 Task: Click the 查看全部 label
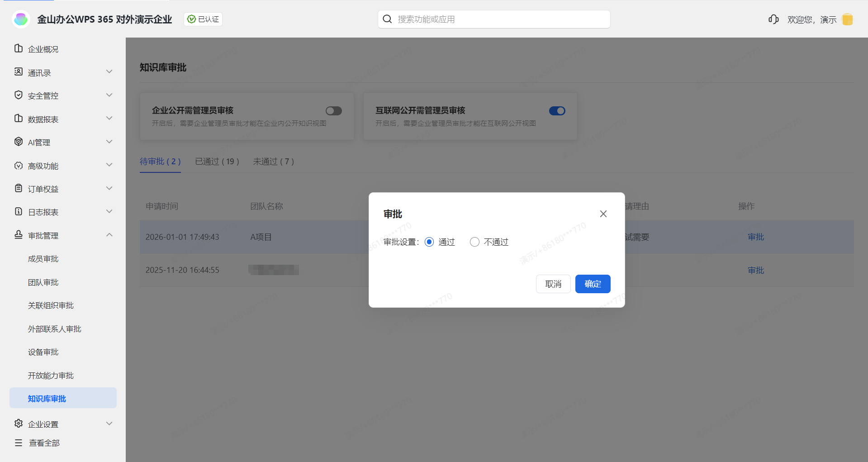coord(44,443)
